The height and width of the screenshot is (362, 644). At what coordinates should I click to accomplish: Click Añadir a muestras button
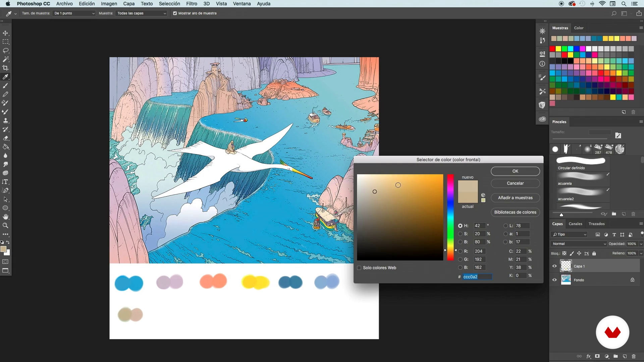tap(515, 198)
